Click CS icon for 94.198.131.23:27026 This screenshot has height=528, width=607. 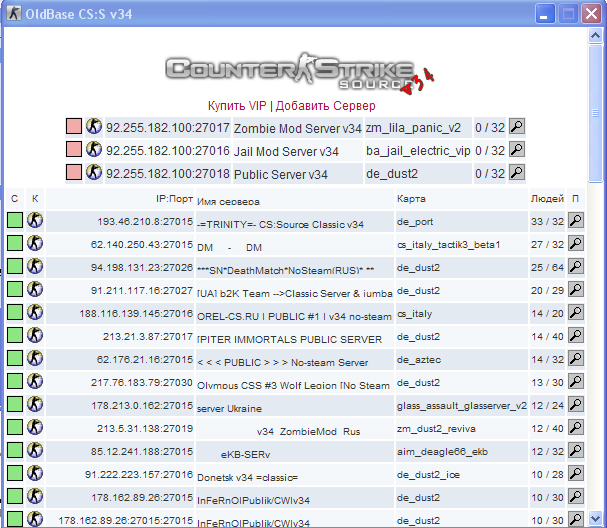tap(35, 266)
